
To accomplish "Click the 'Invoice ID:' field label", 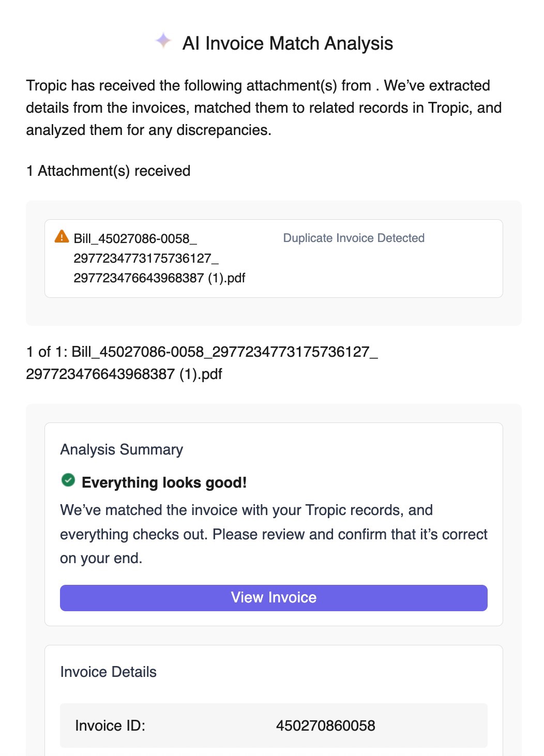I will click(x=110, y=725).
